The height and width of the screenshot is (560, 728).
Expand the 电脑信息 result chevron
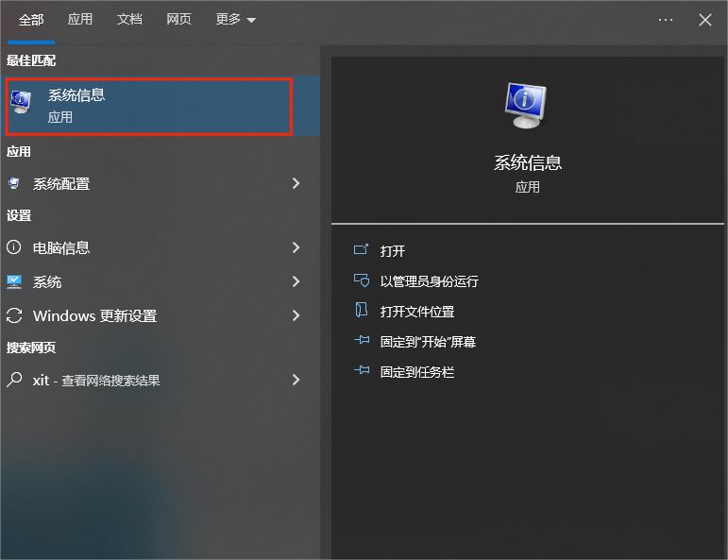[296, 247]
